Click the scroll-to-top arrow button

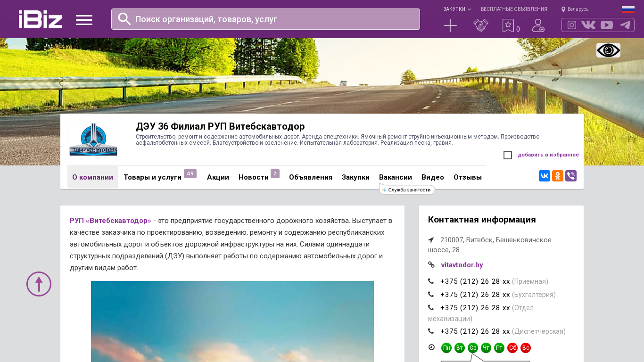39,284
